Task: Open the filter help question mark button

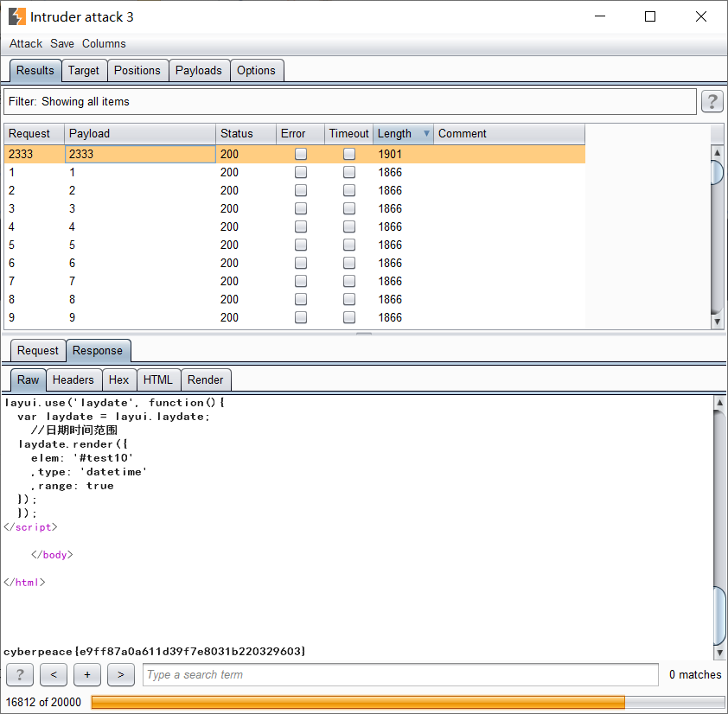Action: coord(712,102)
